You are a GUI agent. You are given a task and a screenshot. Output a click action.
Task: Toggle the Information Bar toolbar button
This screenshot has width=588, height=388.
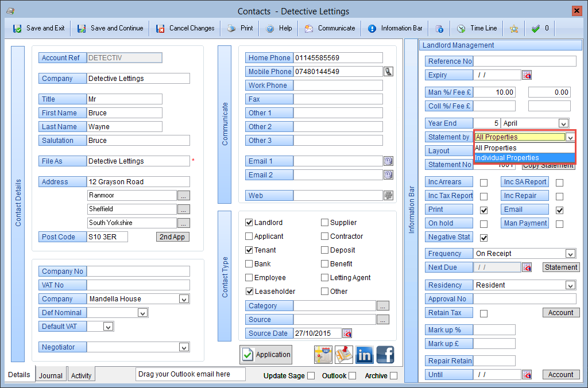tap(395, 28)
